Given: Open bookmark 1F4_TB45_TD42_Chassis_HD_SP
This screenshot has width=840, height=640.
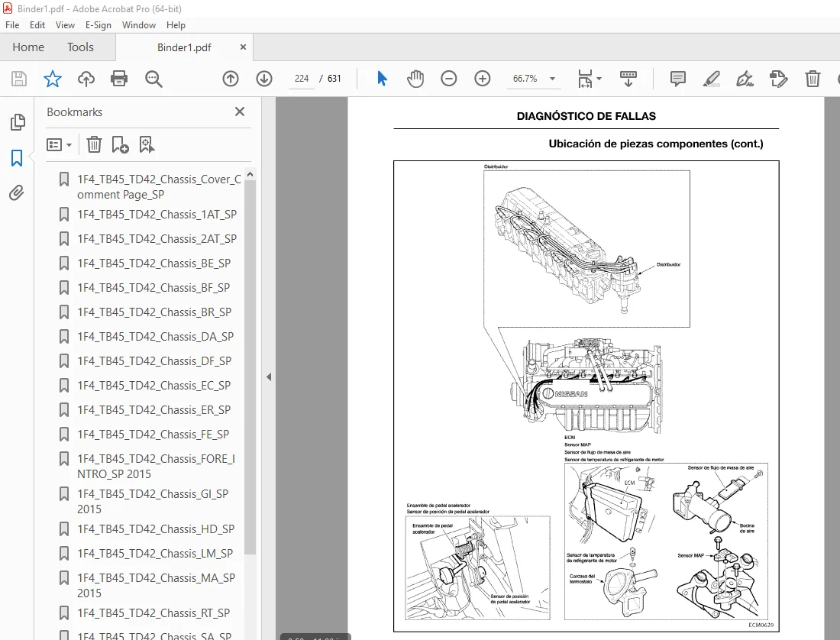Looking at the screenshot, I should coord(156,529).
